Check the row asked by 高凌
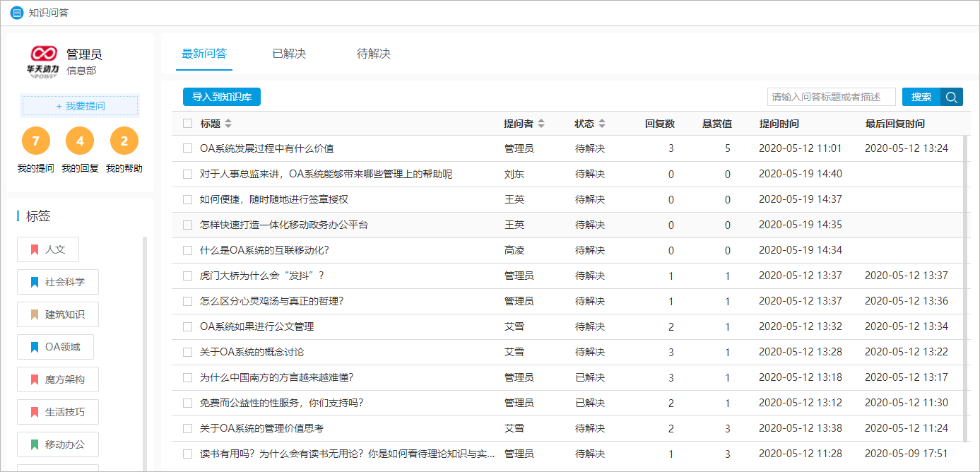980x472 pixels. click(187, 250)
